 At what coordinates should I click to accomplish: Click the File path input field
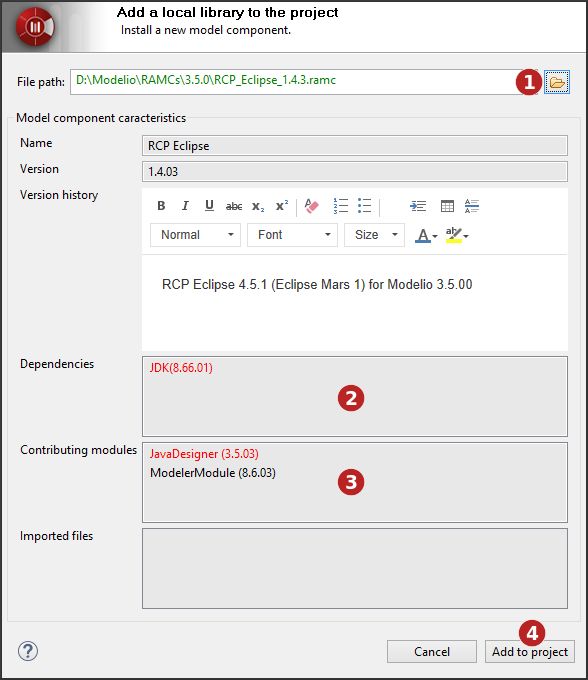[304, 82]
